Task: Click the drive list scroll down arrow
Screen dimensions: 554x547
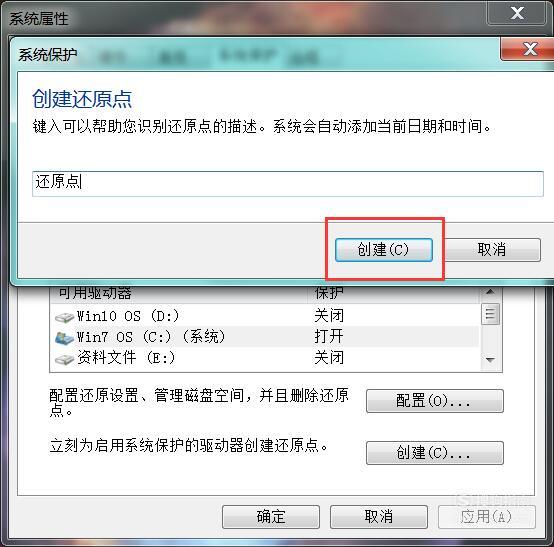Action: (490, 360)
